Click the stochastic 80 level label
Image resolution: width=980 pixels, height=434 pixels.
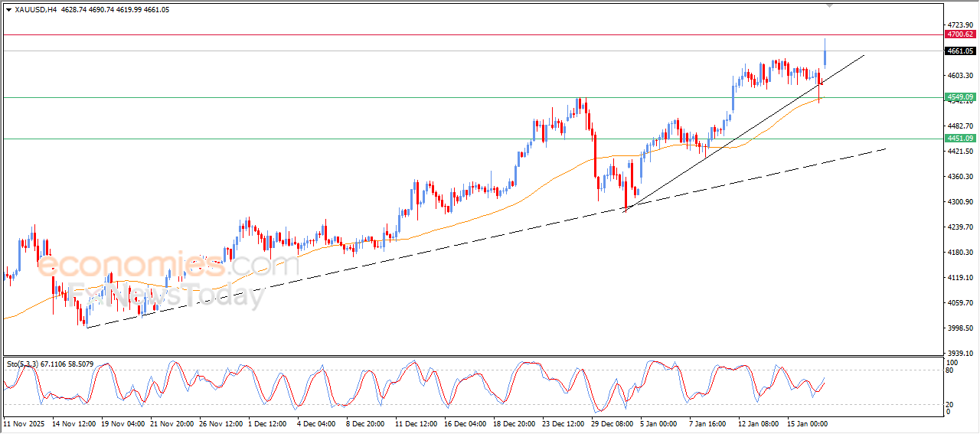pos(951,370)
